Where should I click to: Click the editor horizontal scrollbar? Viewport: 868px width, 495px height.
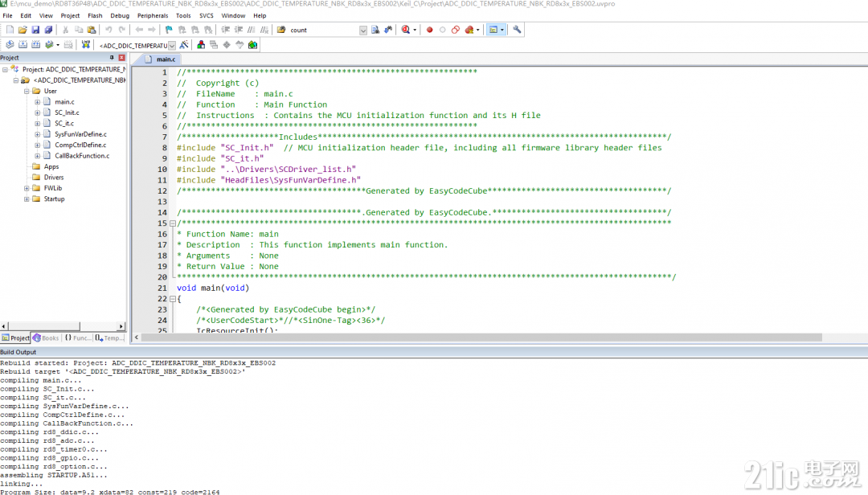481,337
